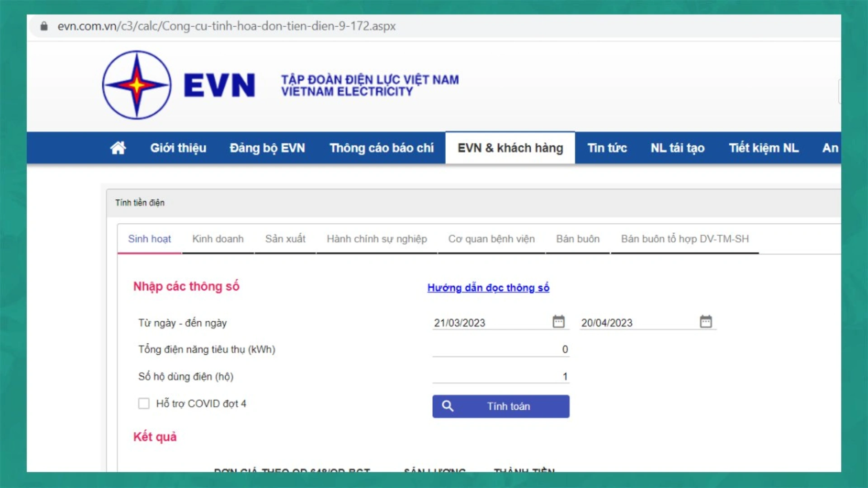Click the EVN star logo
Image resolution: width=868 pixels, height=488 pixels.
137,85
